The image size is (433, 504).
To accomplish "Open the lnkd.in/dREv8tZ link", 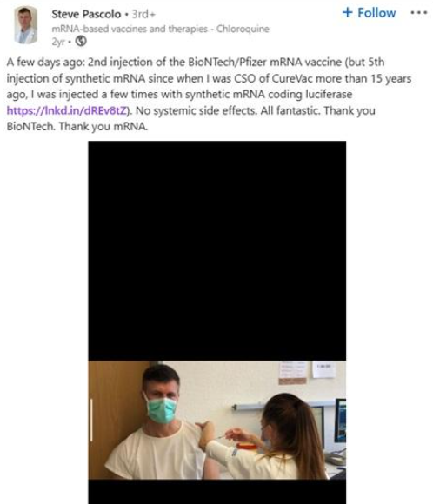I will 67,110.
